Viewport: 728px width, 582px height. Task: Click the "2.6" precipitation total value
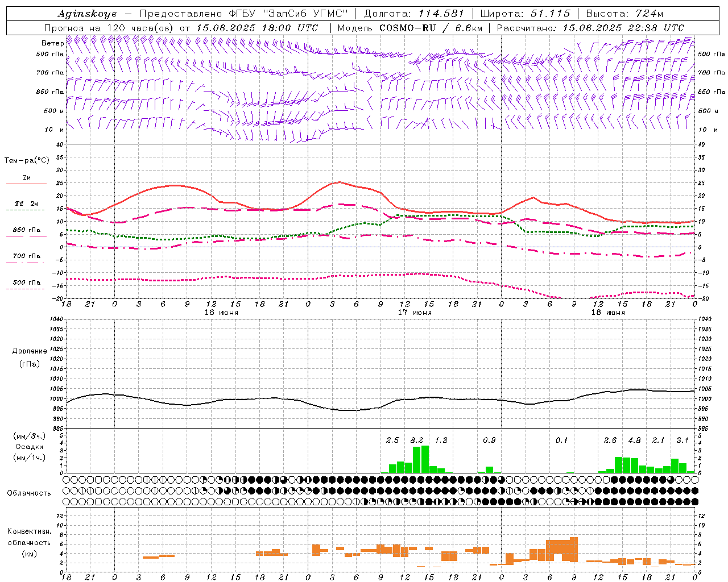[610, 440]
